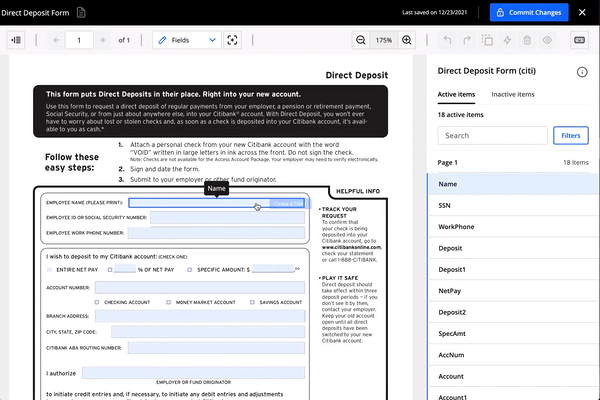Select the Deposit list item

tap(514, 248)
